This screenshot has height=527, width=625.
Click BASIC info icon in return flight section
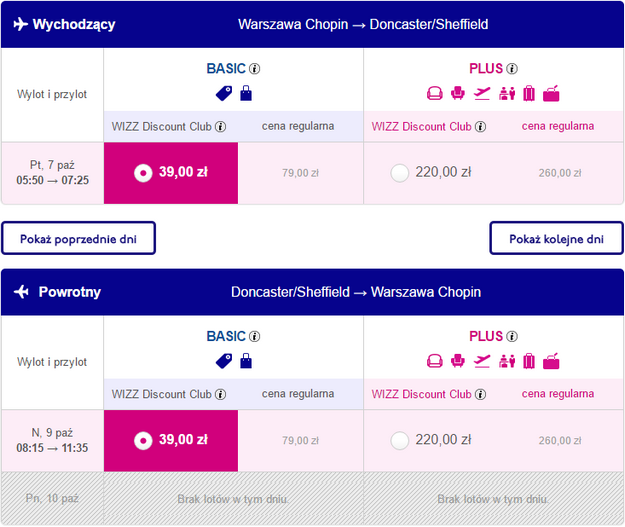[x=255, y=336]
